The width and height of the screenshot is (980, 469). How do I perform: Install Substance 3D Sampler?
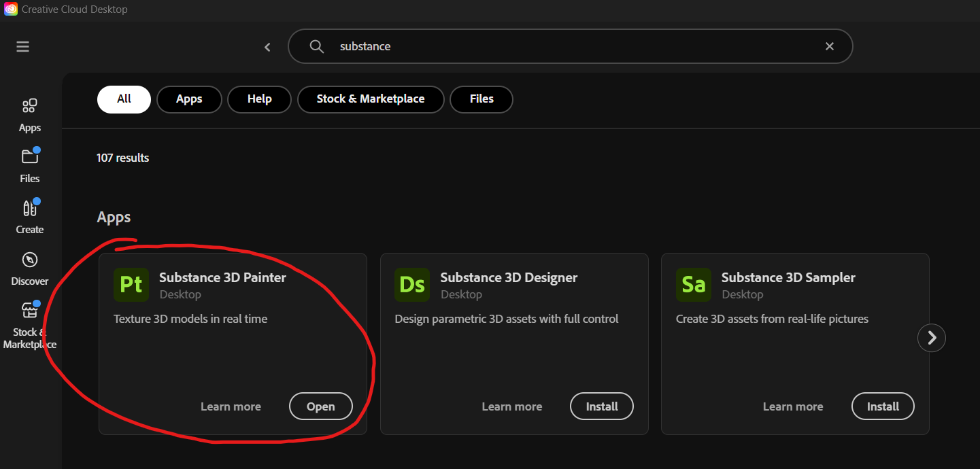point(883,406)
